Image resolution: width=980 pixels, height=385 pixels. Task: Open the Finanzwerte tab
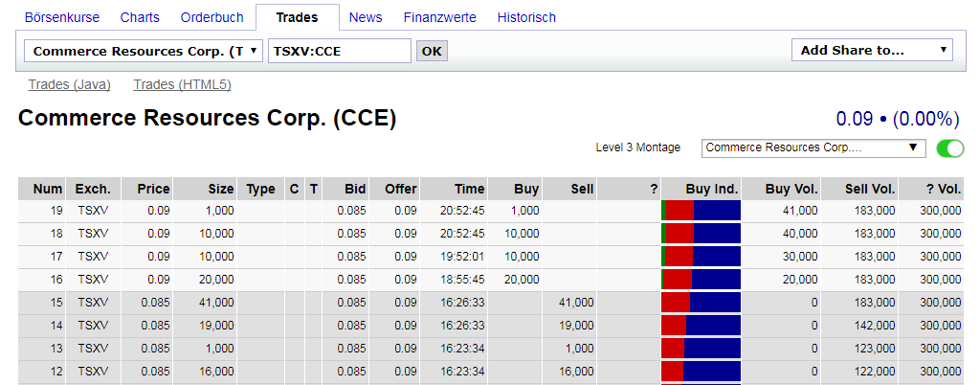point(440,17)
